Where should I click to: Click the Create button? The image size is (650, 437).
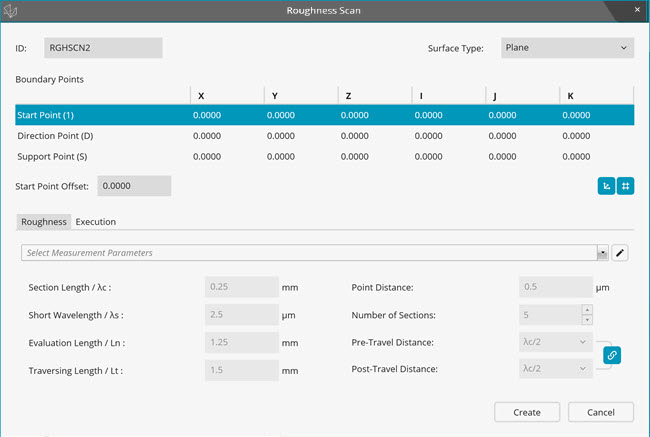pos(527,412)
